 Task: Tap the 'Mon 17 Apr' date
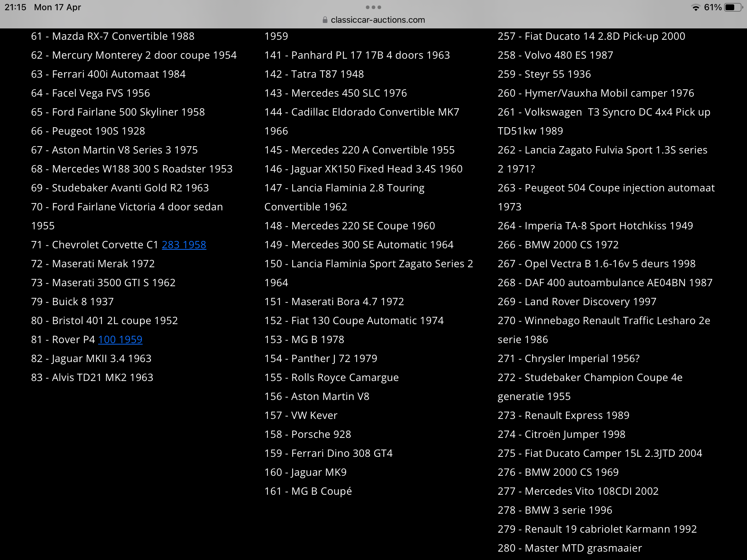(57, 7)
